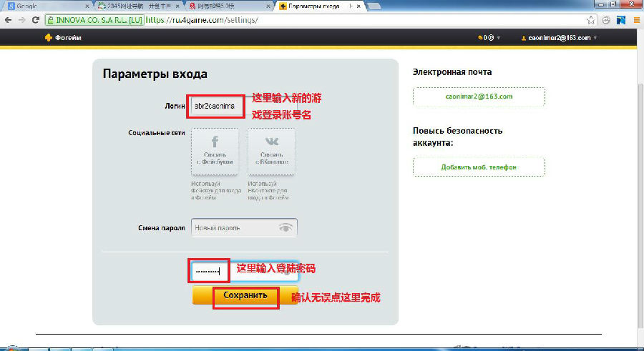Click the caonimar2@163.com email box
Screen dimensions: 644x351
479,97
